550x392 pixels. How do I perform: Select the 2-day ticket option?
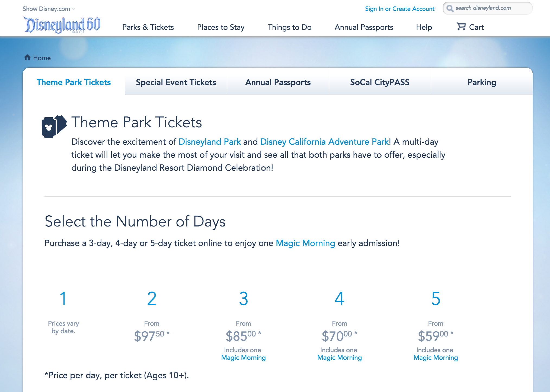point(152,299)
